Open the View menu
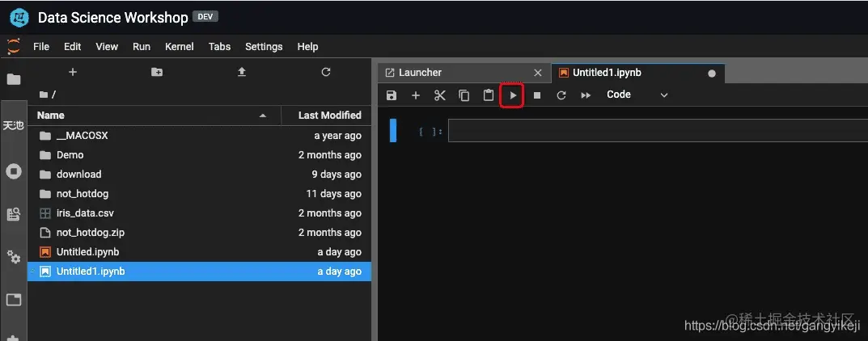 tap(107, 46)
